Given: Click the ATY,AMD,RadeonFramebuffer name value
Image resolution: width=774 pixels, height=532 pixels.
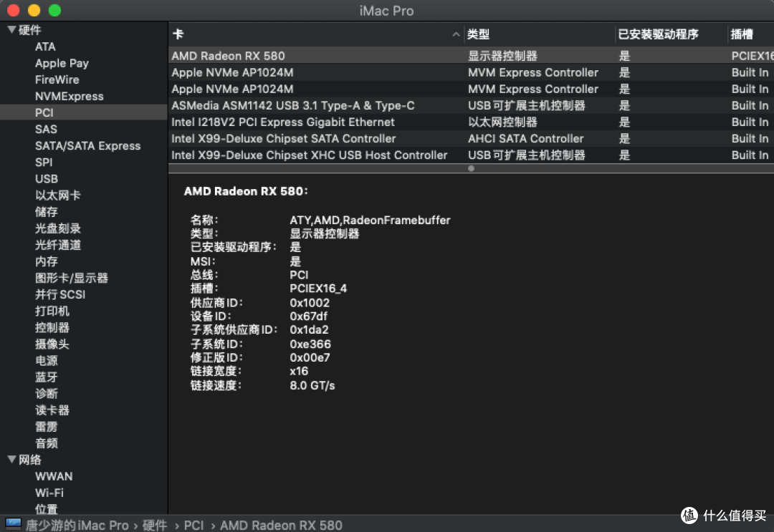Looking at the screenshot, I should [x=370, y=220].
